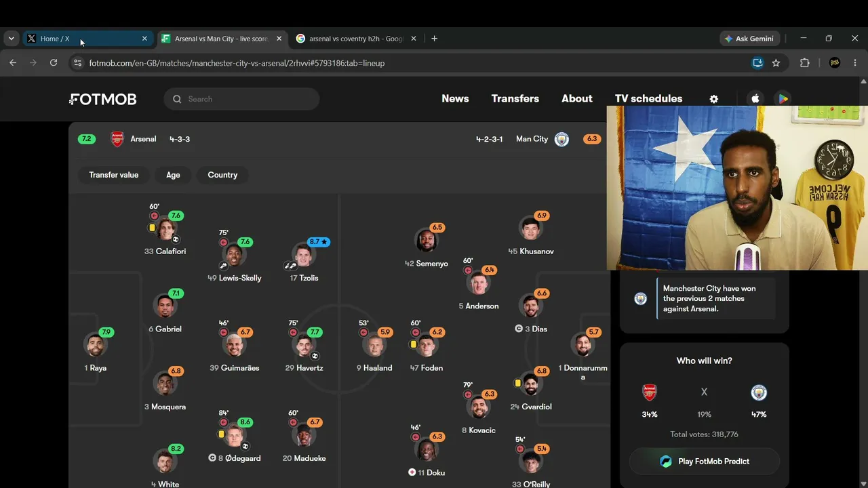Open the Google Play store icon link

[783, 99]
